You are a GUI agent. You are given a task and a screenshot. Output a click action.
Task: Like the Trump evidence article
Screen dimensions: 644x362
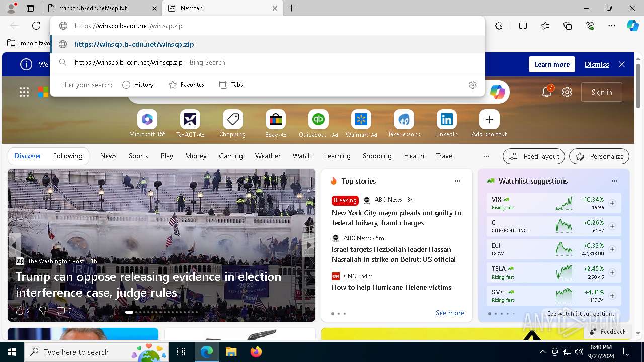coord(20,311)
